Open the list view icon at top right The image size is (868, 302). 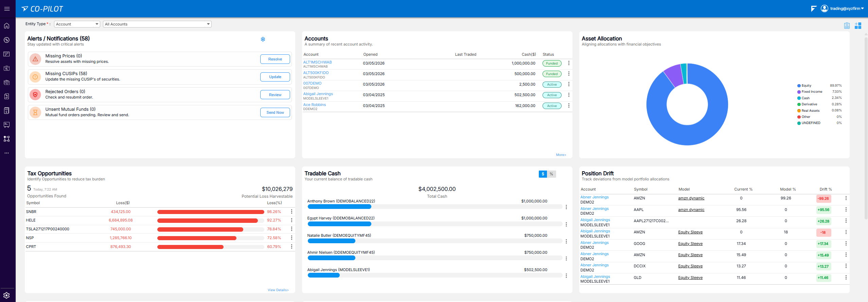coord(847,25)
